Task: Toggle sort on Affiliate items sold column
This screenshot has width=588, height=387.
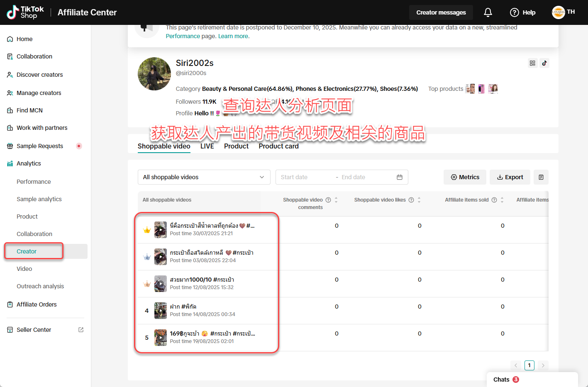Action: click(x=502, y=200)
